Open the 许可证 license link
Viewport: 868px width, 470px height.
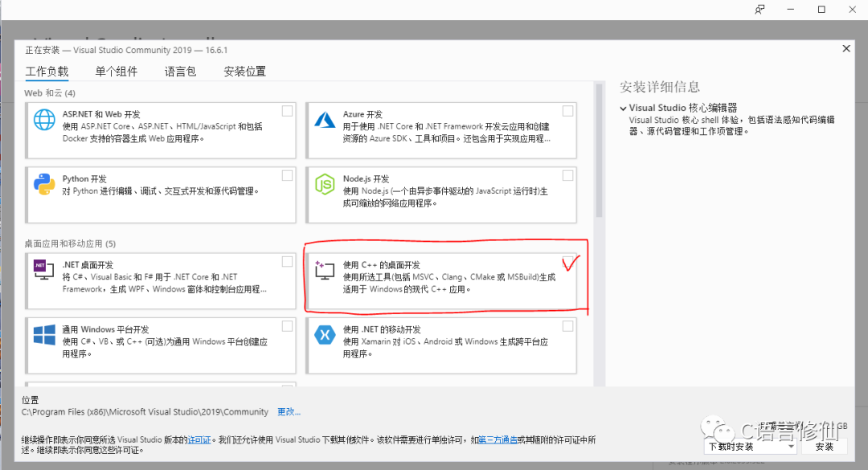tap(199, 440)
